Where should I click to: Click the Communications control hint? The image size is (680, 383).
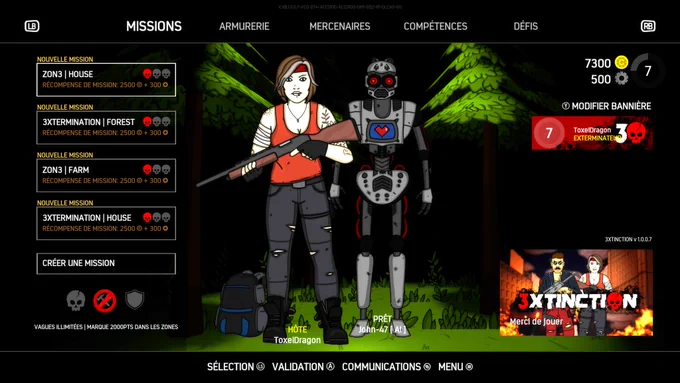pyautogui.click(x=386, y=367)
